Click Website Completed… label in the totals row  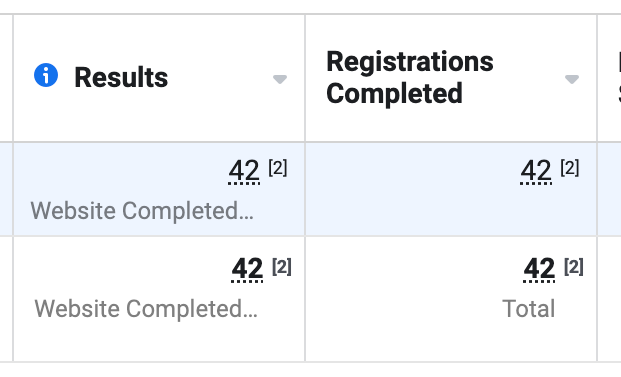[x=146, y=309]
